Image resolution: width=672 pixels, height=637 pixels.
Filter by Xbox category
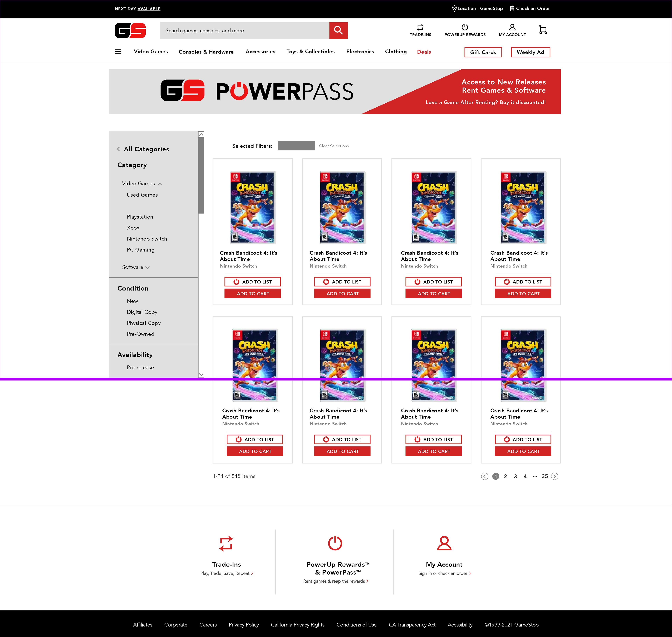(x=133, y=228)
